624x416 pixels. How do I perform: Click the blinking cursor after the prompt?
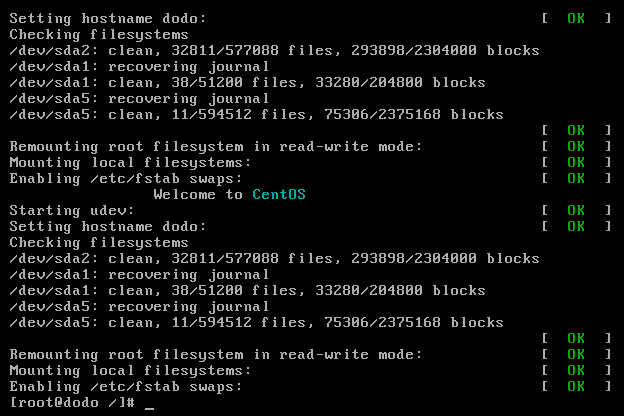150,408
